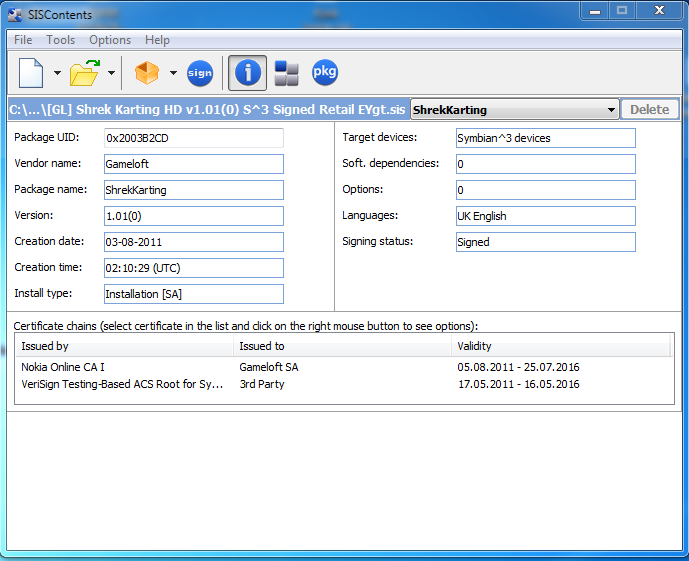Screen dimensions: 689x561
Task: Expand the Open folder dropdown arrow
Action: [x=111, y=73]
